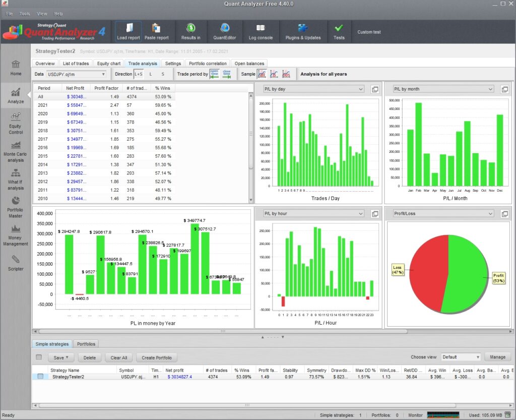
Task: Toggle L+S direction
Action: pyautogui.click(x=139, y=74)
